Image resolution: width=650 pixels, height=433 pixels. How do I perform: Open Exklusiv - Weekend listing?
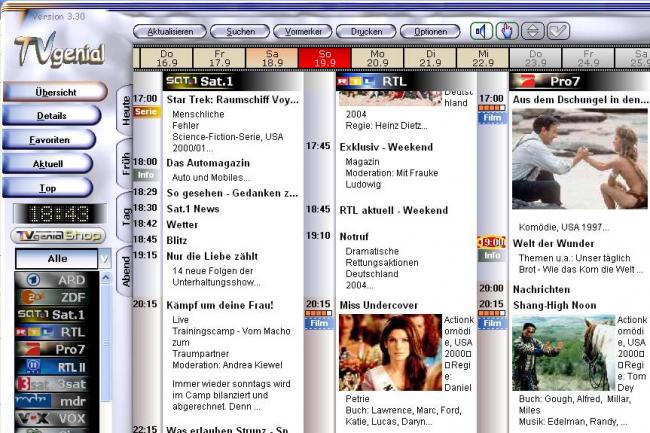point(386,147)
